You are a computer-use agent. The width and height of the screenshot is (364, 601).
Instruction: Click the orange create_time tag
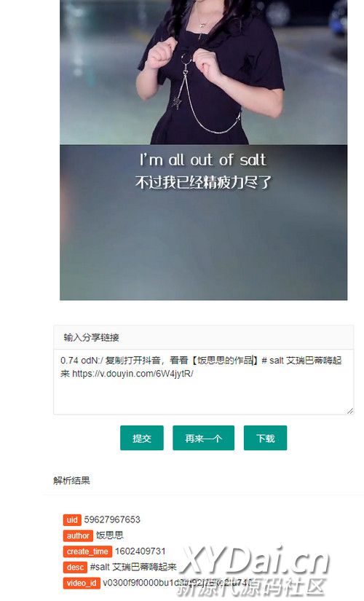[x=87, y=551]
